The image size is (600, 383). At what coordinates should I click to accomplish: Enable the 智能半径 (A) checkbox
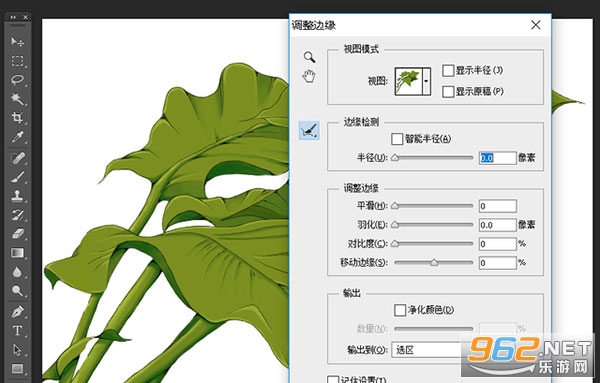(397, 139)
